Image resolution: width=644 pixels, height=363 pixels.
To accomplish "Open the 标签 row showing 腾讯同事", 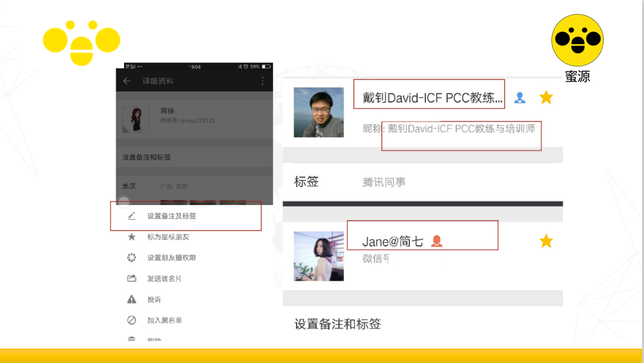I will pyautogui.click(x=423, y=182).
